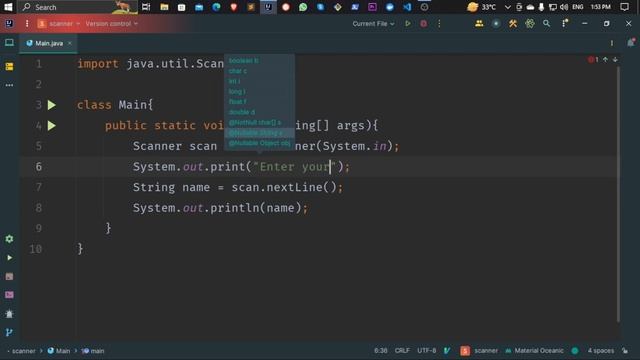This screenshot has width=640, height=360.
Task: Open Code With Me people icon
Action: [x=479, y=24]
